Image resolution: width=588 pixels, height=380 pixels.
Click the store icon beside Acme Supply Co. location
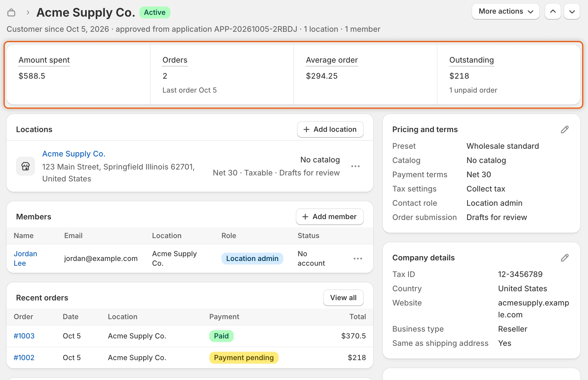tap(26, 166)
